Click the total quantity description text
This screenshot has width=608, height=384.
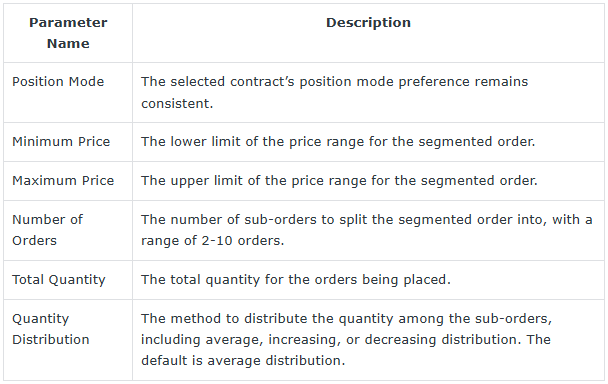pos(295,280)
